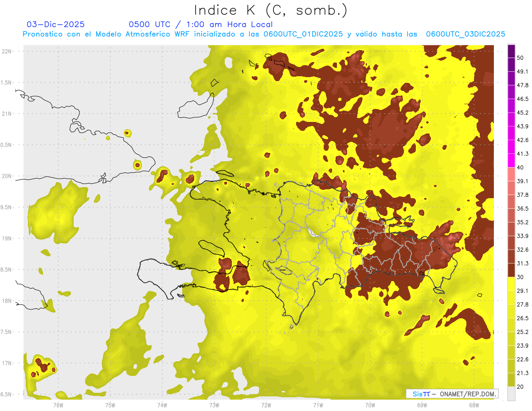Click the WRF model forecast description line
The height and width of the screenshot is (411, 532).
264,34
